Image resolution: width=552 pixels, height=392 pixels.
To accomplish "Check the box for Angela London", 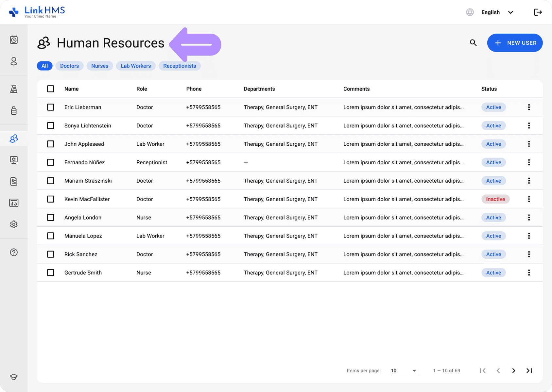I will [51, 218].
